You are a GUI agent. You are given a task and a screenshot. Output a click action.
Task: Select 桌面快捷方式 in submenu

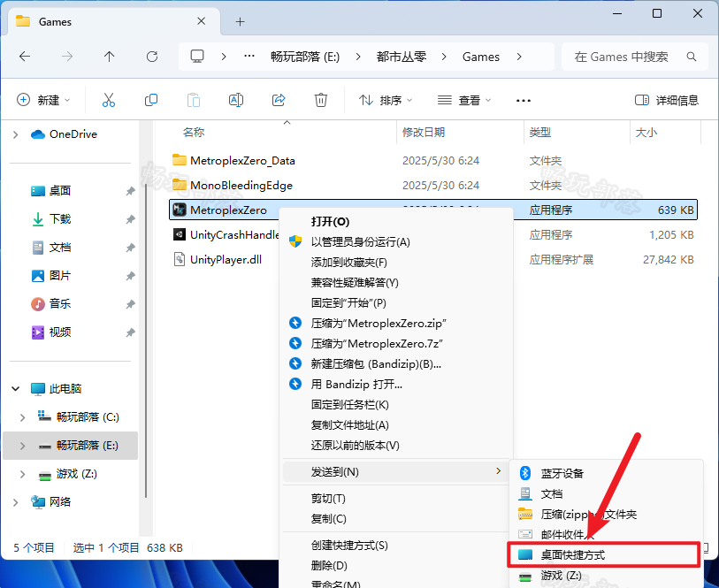point(603,554)
